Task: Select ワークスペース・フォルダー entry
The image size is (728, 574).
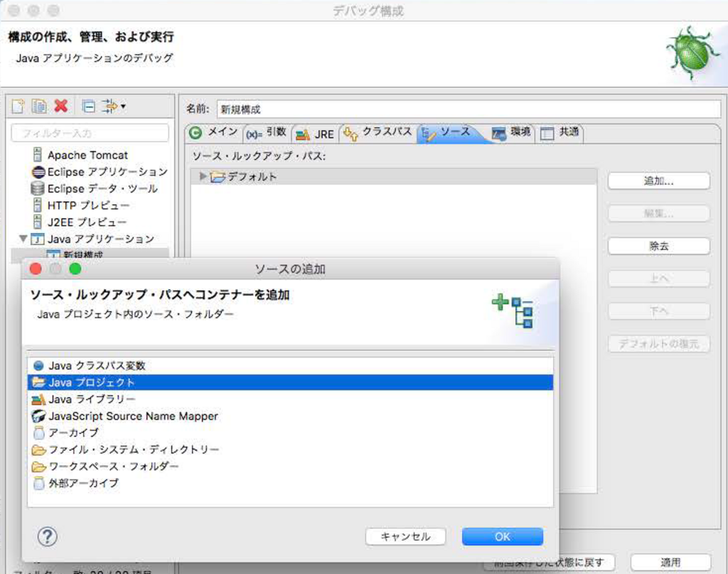Action: [x=290, y=466]
